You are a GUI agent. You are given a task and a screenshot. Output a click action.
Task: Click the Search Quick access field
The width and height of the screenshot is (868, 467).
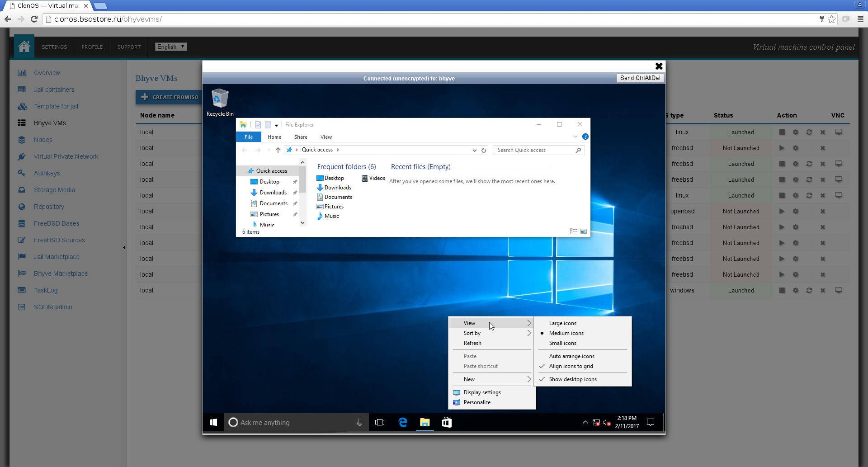pos(539,150)
